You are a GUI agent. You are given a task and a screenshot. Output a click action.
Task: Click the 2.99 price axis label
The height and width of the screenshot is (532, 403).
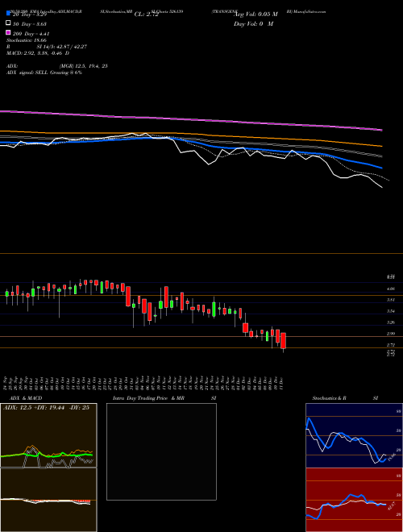click(x=390, y=334)
